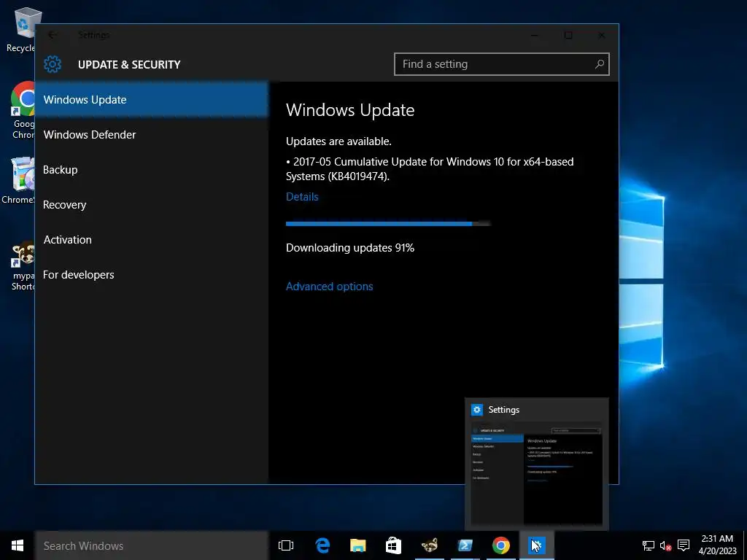Select the mypa shortcut desktop icon
747x560 pixels.
click(x=23, y=265)
